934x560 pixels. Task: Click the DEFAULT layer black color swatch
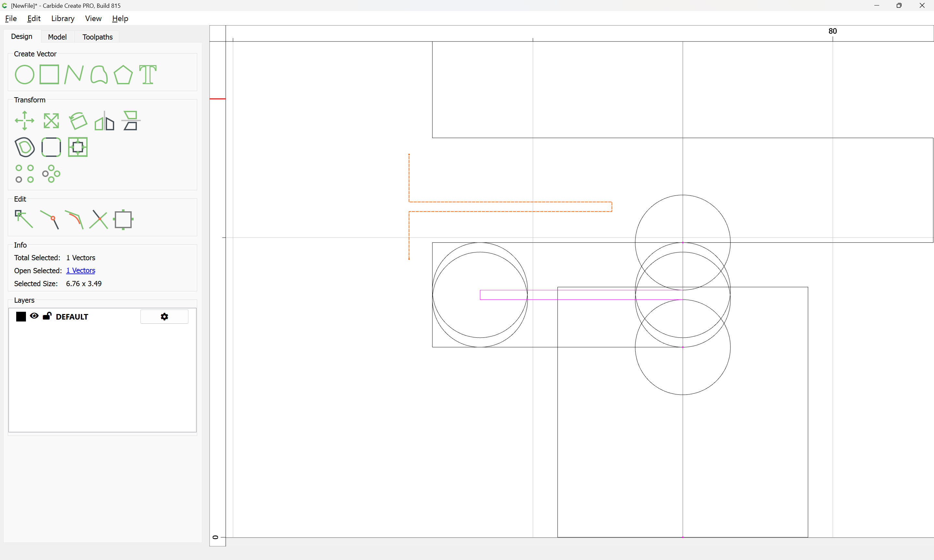tap(21, 317)
